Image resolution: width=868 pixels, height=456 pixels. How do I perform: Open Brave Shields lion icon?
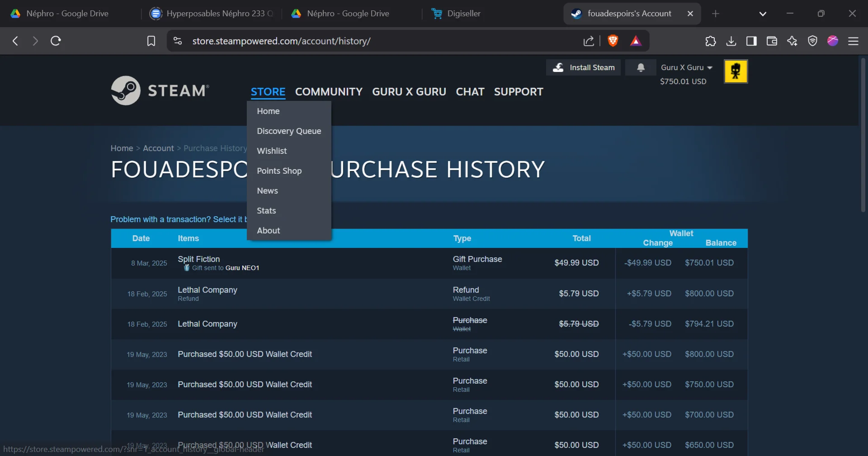[613, 41]
